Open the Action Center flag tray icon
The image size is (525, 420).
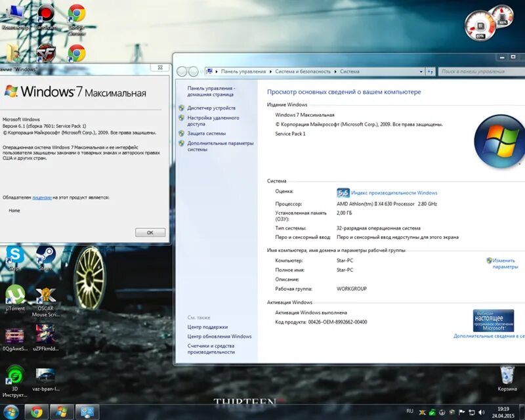tap(462, 412)
